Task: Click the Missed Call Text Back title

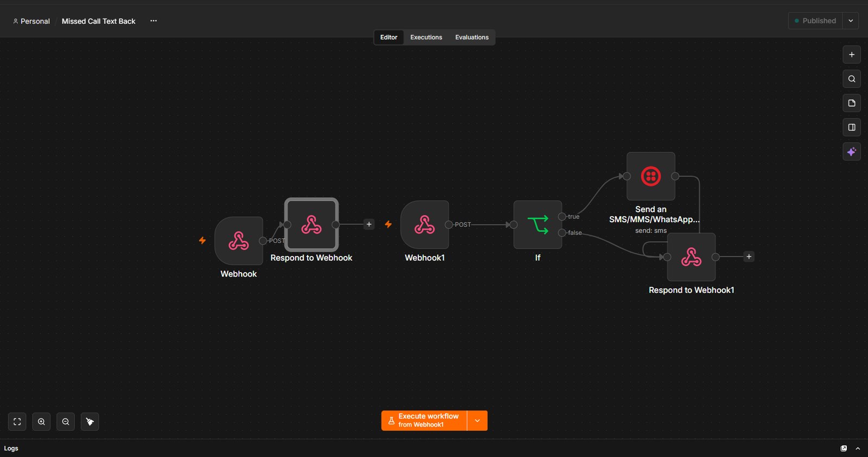Action: tap(99, 21)
